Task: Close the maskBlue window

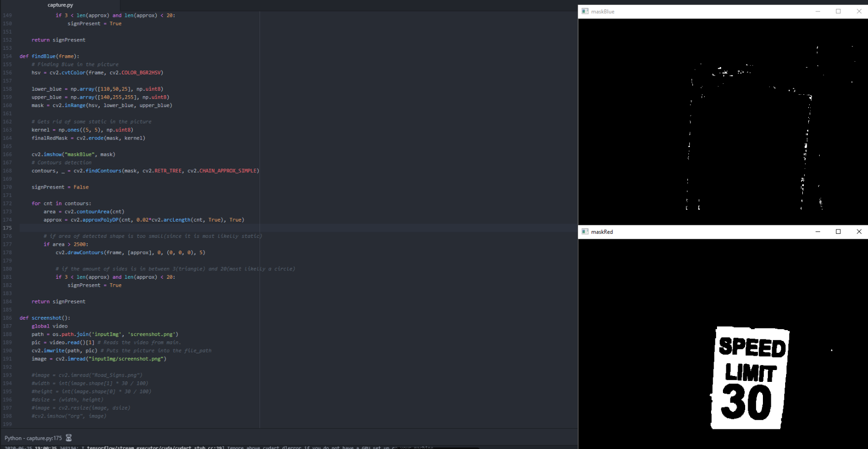Action: [859, 11]
